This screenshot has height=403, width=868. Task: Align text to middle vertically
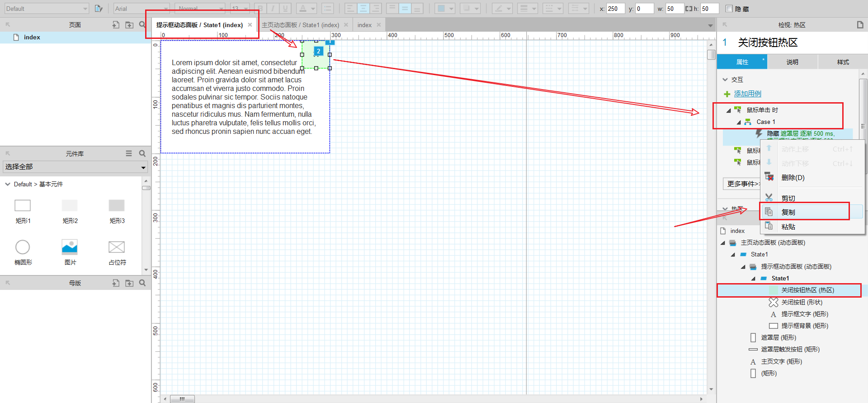405,8
